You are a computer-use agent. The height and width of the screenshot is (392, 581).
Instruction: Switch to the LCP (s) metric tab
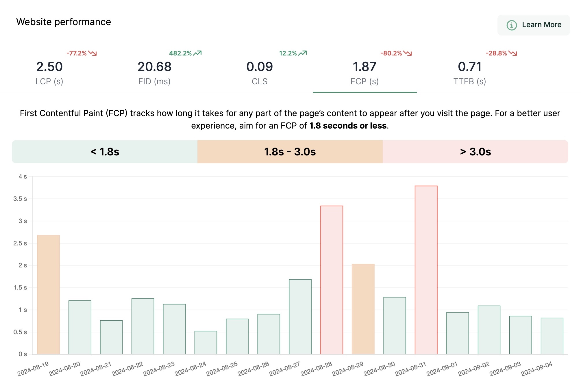click(x=49, y=70)
